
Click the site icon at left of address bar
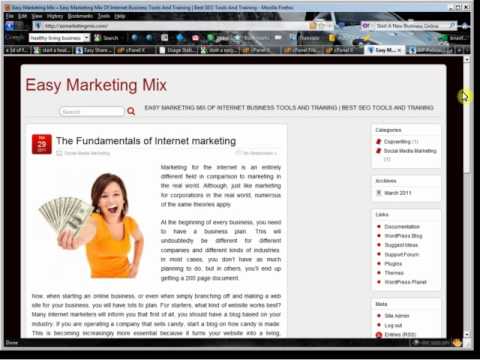[38, 26]
